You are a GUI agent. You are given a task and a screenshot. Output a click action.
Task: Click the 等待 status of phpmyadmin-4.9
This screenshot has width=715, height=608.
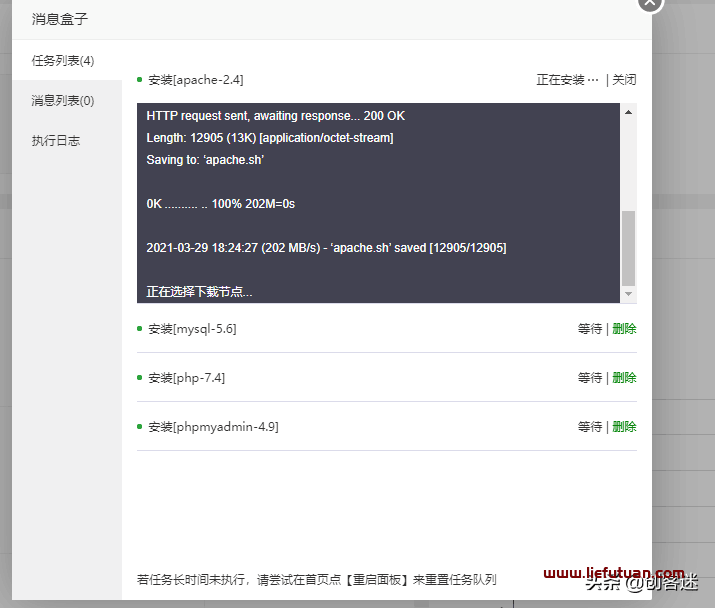tap(590, 427)
